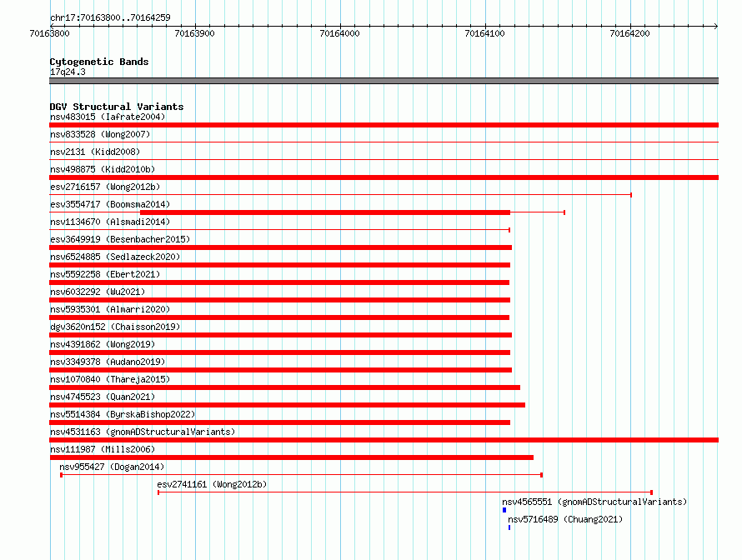Click the blue nsv4565551 variant marker
Screen dimensions: 742x560
tap(504, 510)
